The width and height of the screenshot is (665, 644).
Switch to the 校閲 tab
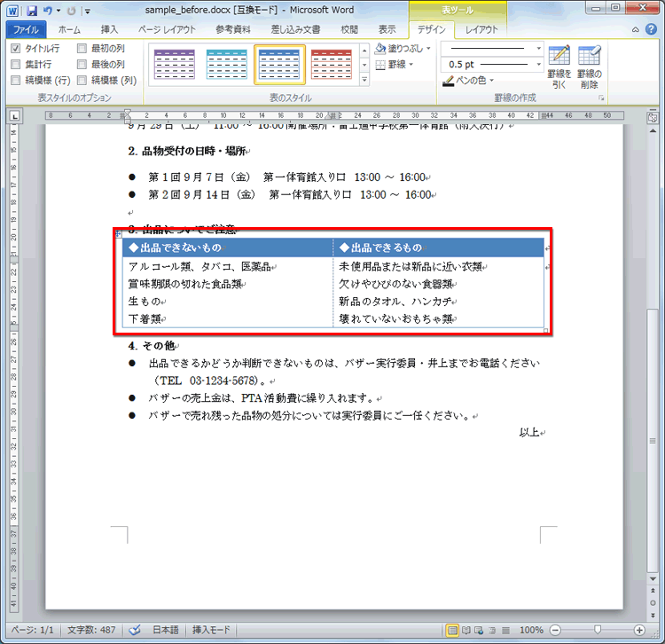point(349,29)
